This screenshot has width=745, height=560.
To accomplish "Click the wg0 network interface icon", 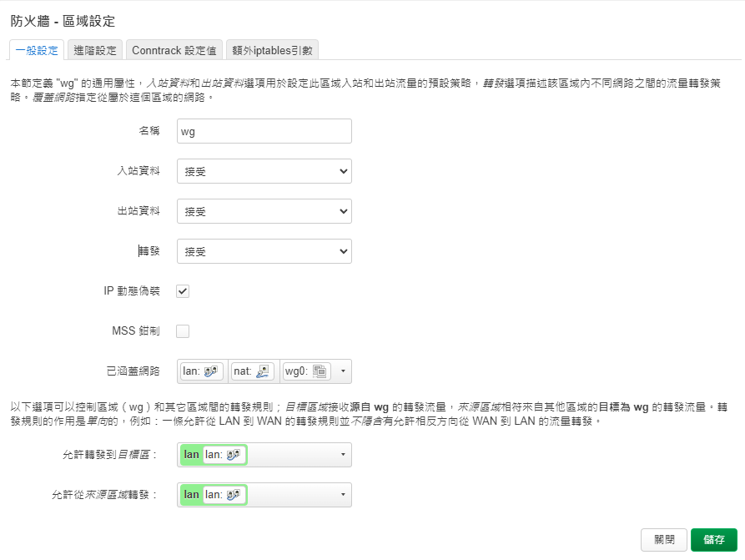I will coord(321,371).
